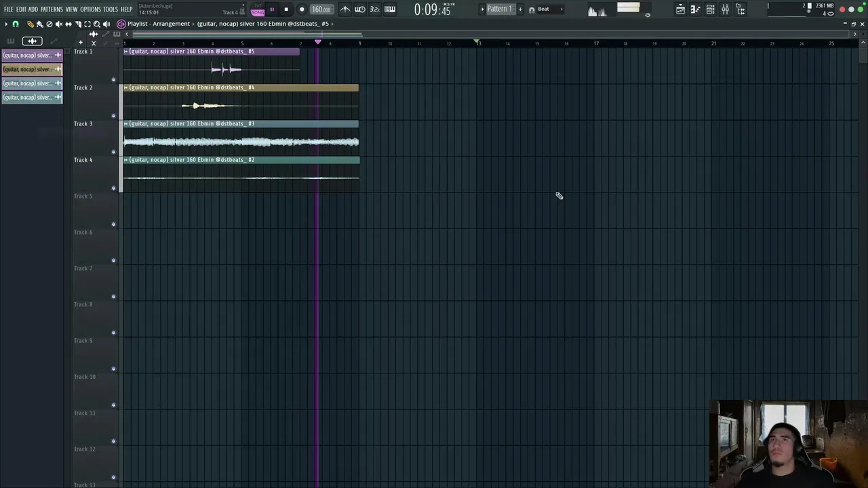Viewport: 868px width, 488px height.
Task: Click the record button
Action: pos(302,9)
